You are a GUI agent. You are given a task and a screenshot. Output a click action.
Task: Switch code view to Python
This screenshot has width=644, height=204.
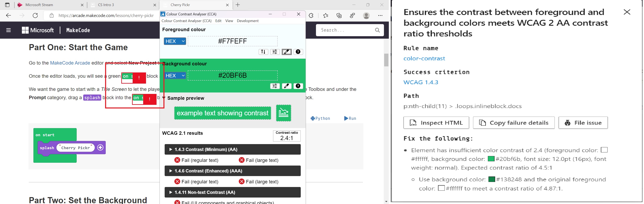(320, 118)
